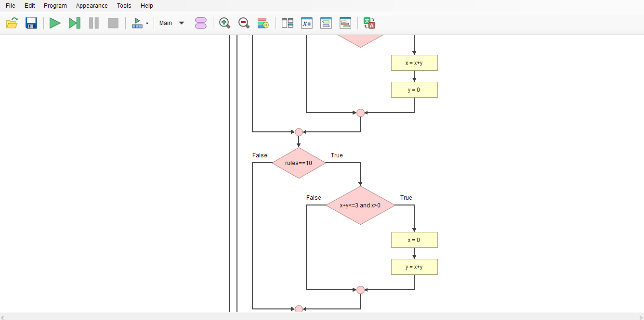Open the language translation icon
The height and width of the screenshot is (320, 644).
click(x=369, y=23)
